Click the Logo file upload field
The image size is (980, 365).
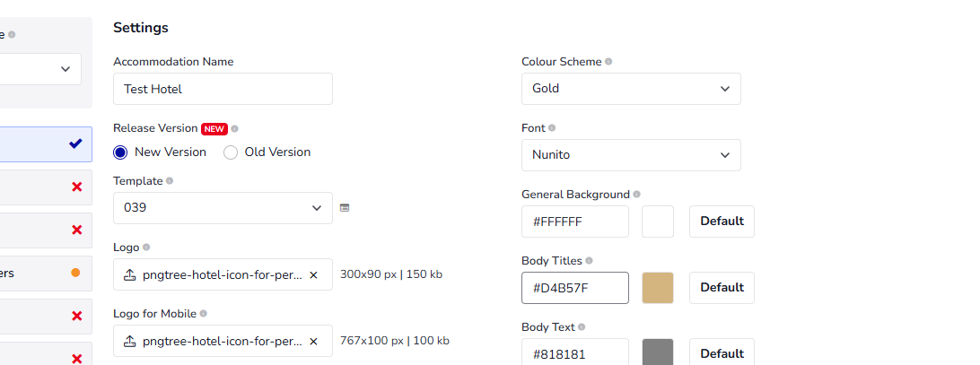pos(223,274)
